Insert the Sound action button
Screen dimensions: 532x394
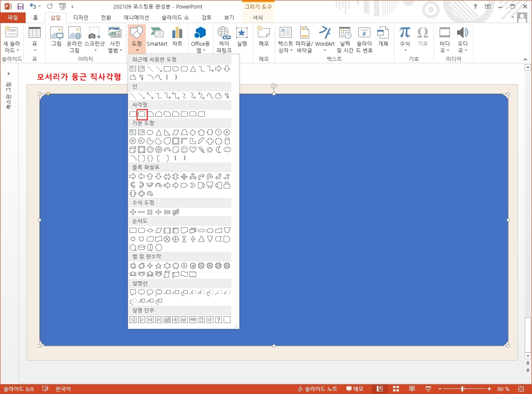pos(210,319)
